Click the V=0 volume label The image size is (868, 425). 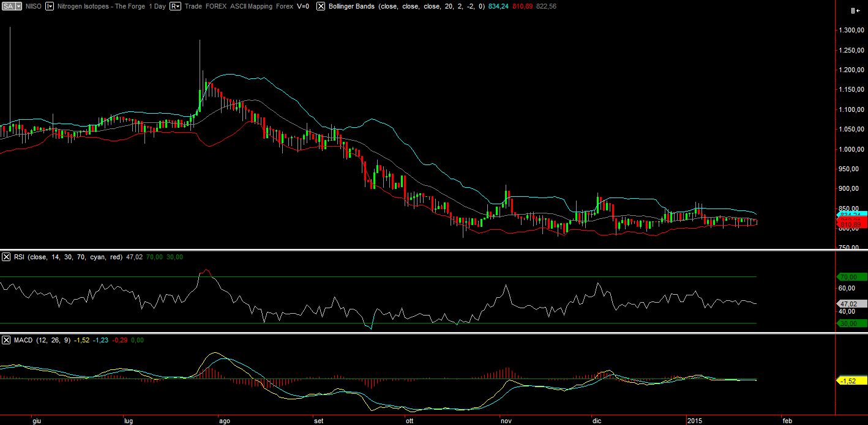point(302,6)
